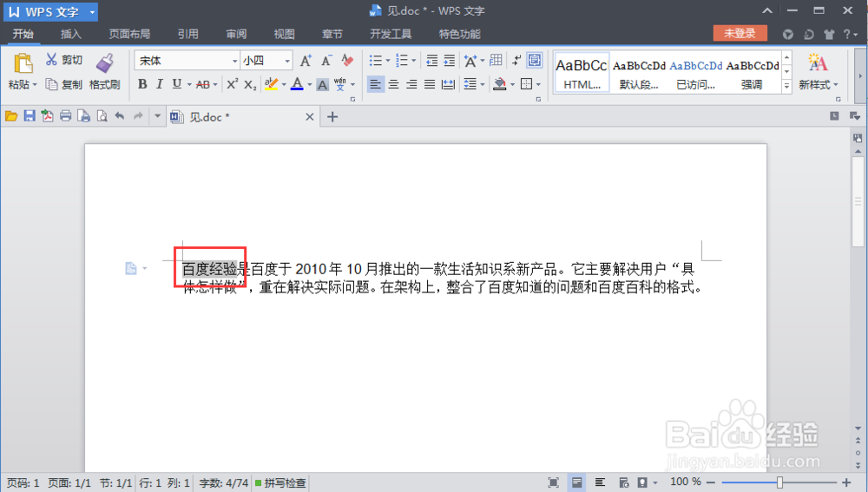Open the Insert (插入) tab
The image size is (868, 492).
point(71,34)
